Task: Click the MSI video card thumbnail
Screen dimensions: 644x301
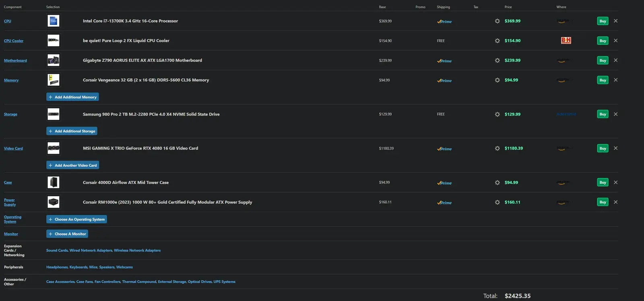Action: (54, 148)
